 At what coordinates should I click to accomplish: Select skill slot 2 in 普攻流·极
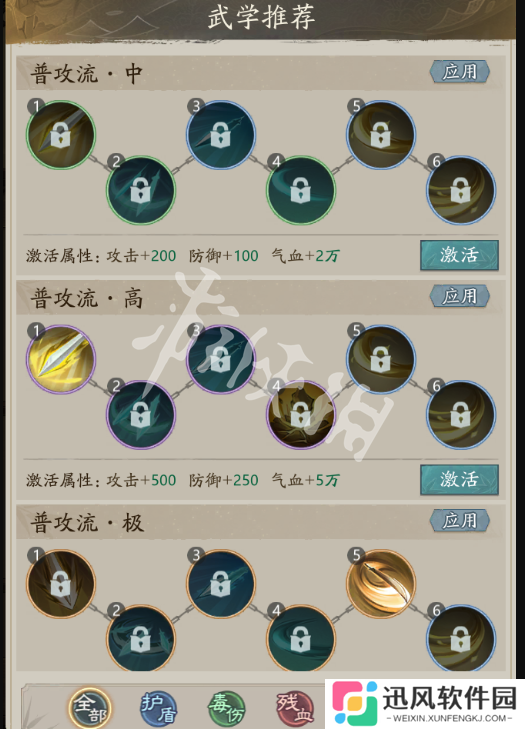point(141,639)
